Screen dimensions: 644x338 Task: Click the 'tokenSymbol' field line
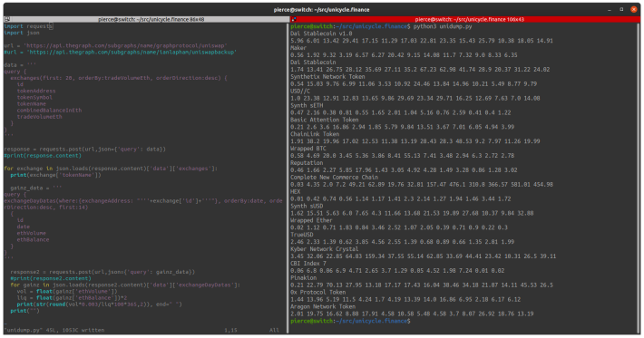pyautogui.click(x=34, y=97)
